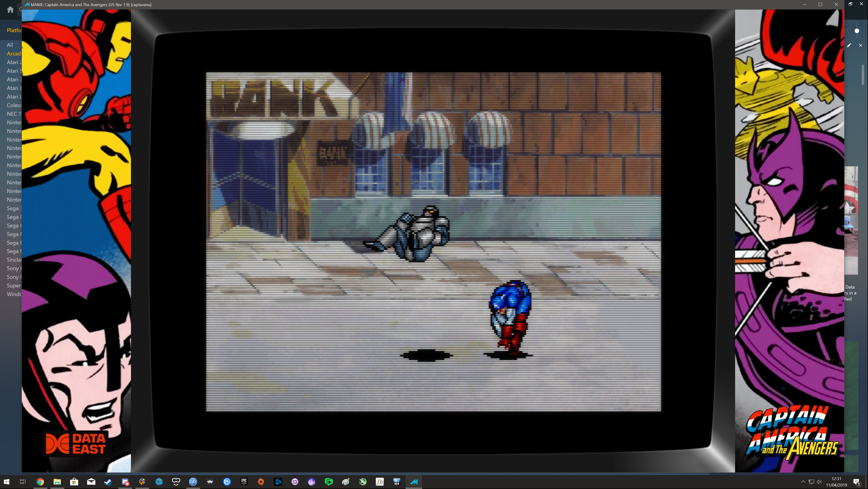Screen dimensions: 868x489
Task: Open the Mixed Reality Portal headset icon
Action: pos(176,482)
